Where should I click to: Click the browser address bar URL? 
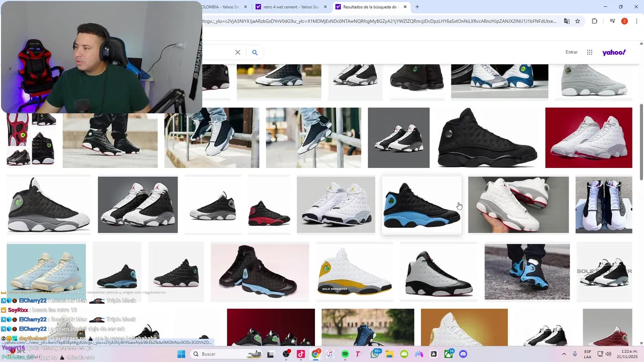coord(380,21)
